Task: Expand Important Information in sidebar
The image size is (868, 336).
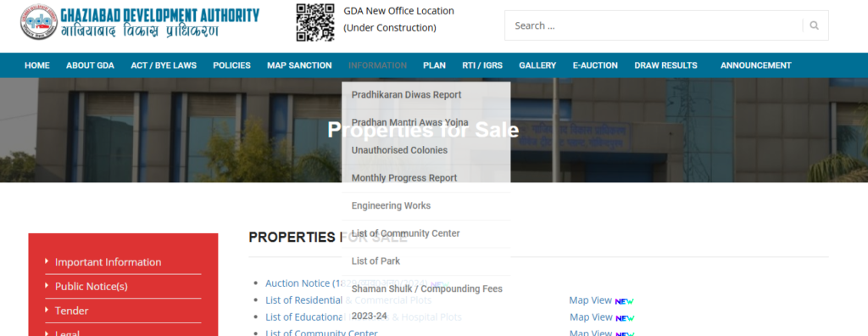Action: [108, 262]
